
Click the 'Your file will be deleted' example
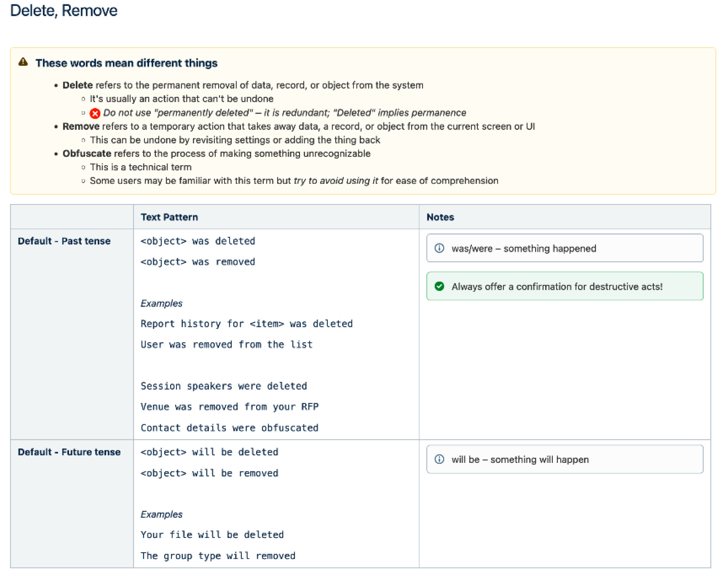[212, 534]
